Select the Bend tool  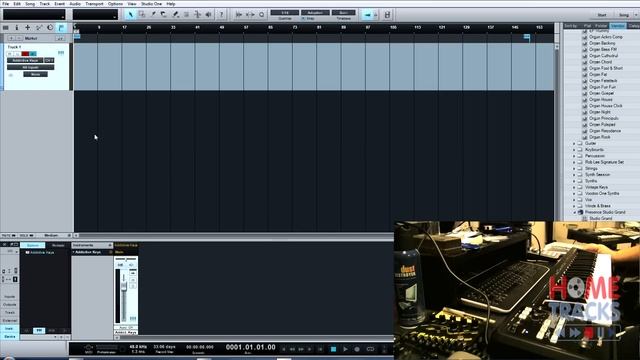(197, 15)
